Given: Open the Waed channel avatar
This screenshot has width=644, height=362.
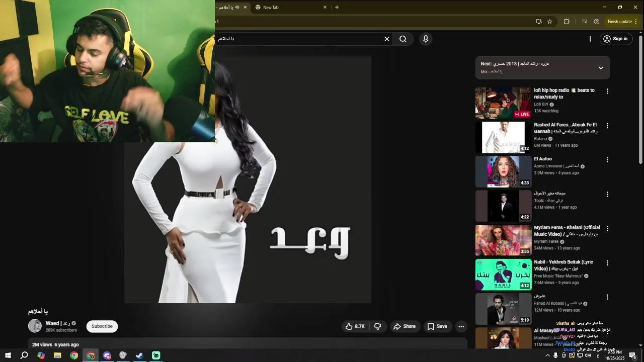Looking at the screenshot, I should coord(35,326).
